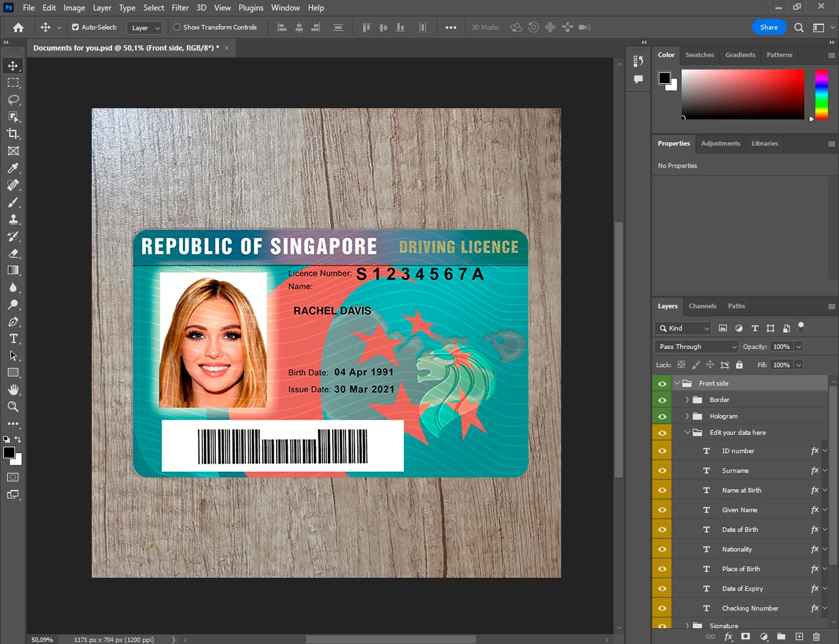Open the Swatches panel tab
The image size is (839, 644).
point(699,55)
